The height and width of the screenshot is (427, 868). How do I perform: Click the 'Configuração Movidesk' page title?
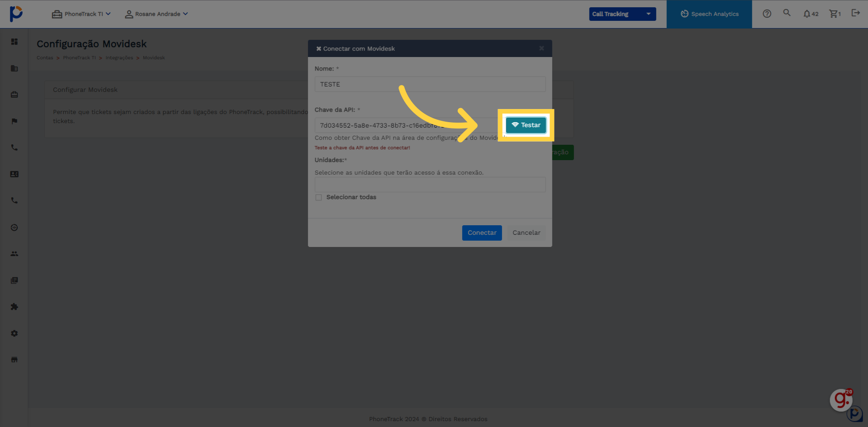point(91,44)
